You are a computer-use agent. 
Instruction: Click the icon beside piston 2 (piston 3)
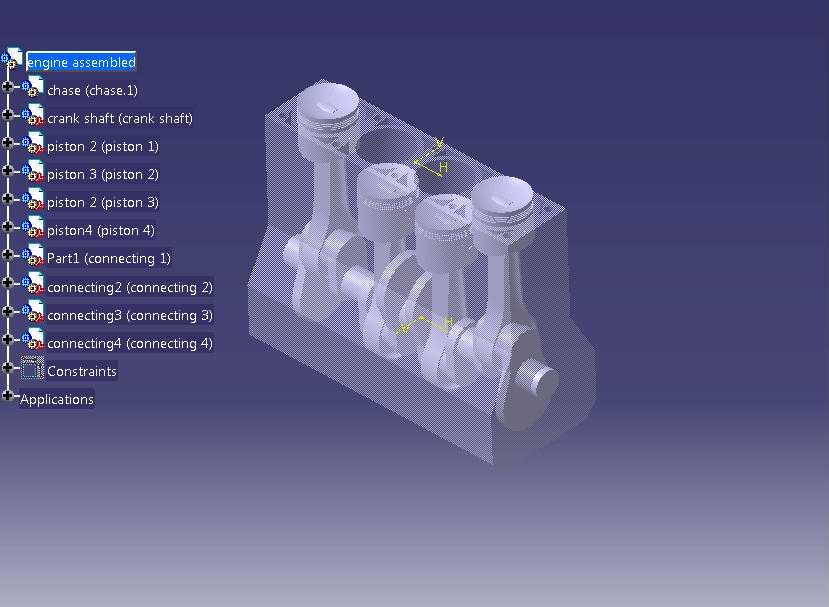[33, 199]
